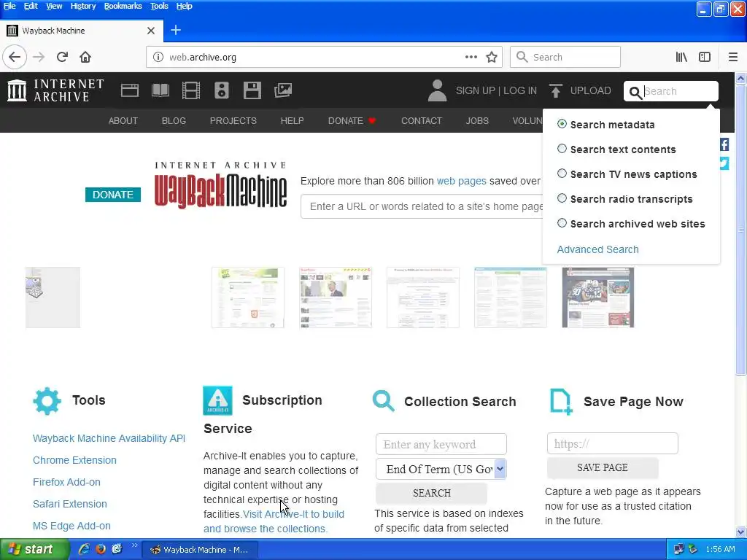Viewport: 747px width, 560px height.
Task: Click the Archive-It subscription icon
Action: [x=217, y=400]
